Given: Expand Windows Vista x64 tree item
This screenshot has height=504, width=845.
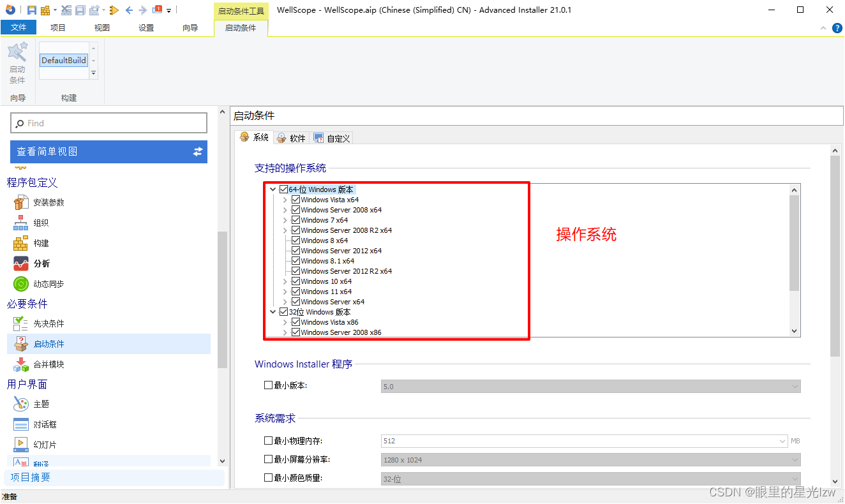Looking at the screenshot, I should pos(285,199).
